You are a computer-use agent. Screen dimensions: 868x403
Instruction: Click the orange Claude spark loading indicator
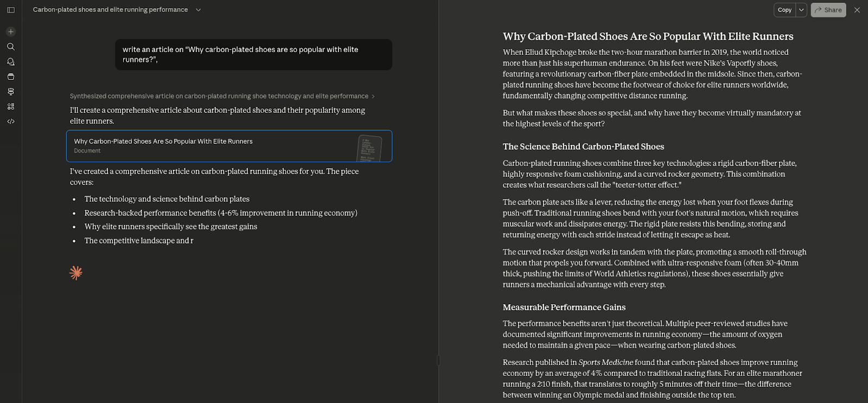pos(76,273)
